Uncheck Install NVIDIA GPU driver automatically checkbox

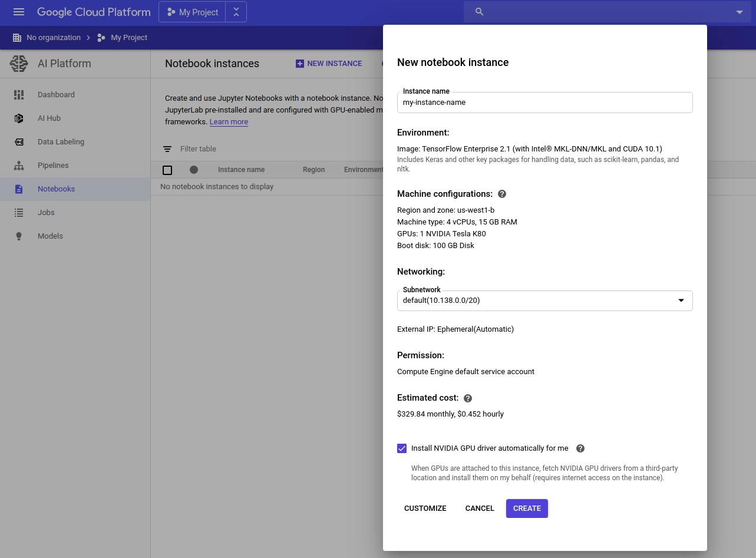click(x=402, y=448)
